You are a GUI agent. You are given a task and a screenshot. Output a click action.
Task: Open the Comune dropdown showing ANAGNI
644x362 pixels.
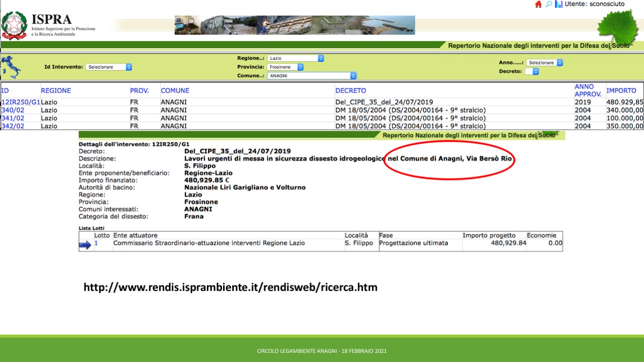(x=312, y=76)
